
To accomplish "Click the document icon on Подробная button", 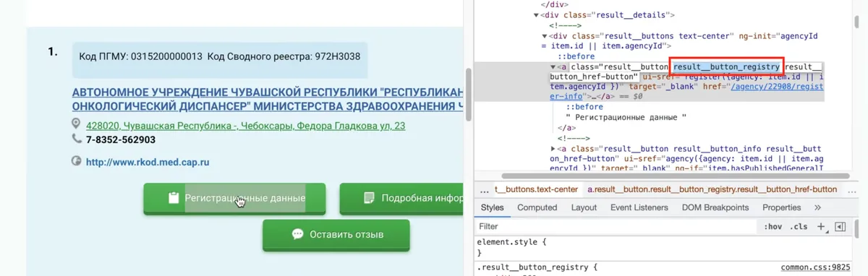I will tap(369, 198).
